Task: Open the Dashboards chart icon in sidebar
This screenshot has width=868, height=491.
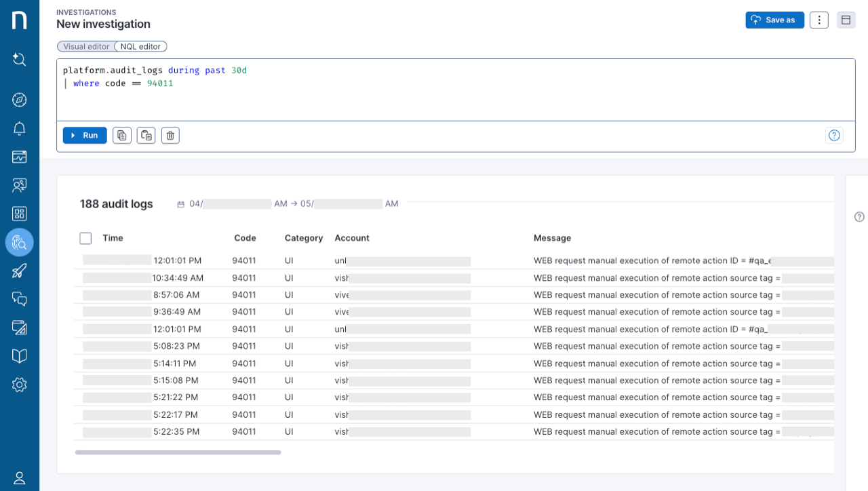Action: click(19, 157)
